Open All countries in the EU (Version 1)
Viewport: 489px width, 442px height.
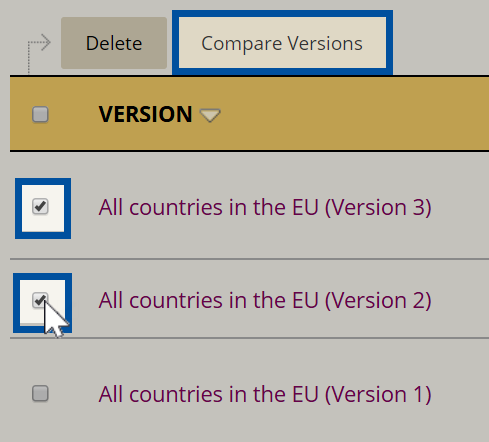(x=265, y=394)
